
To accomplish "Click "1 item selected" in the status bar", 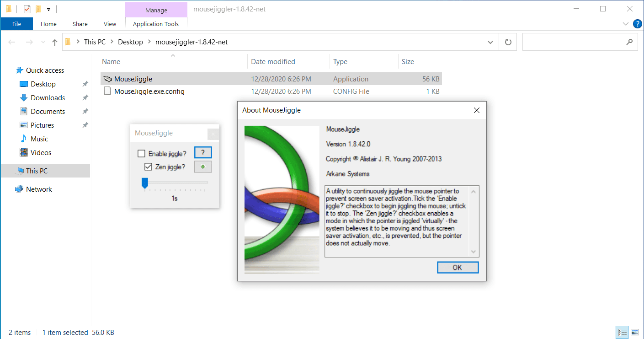I will [x=65, y=333].
